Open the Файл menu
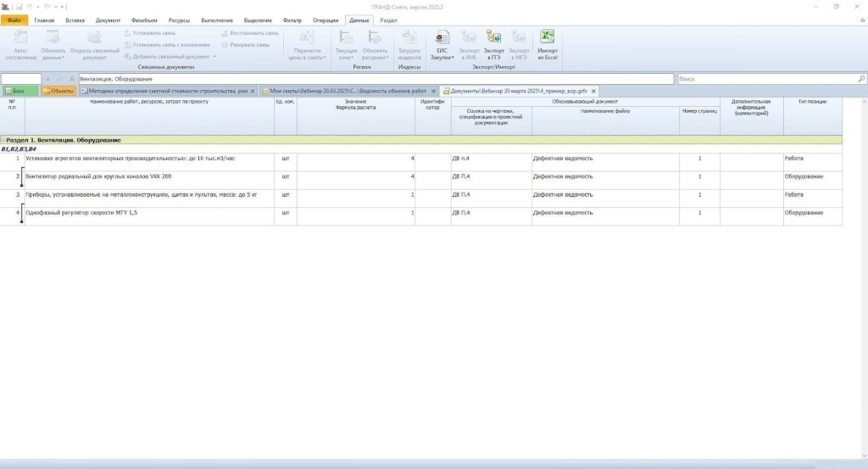 pyautogui.click(x=14, y=20)
